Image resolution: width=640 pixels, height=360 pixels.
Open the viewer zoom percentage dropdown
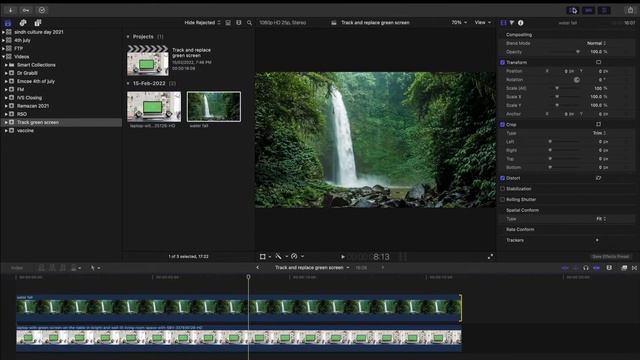coord(459,22)
